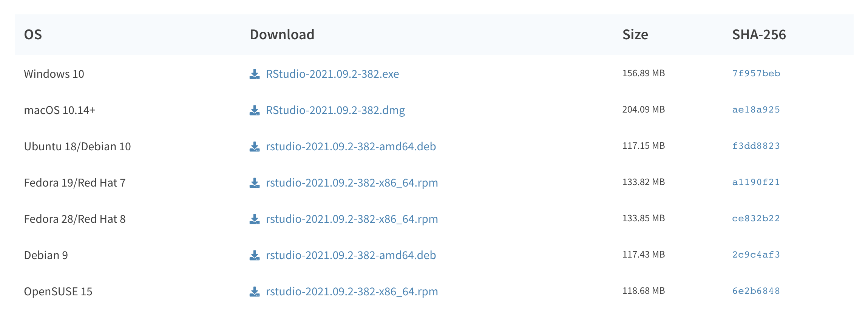The image size is (868, 318).
Task: Open the RStudio-2021.09.2-382.dmg download link
Action: click(335, 110)
